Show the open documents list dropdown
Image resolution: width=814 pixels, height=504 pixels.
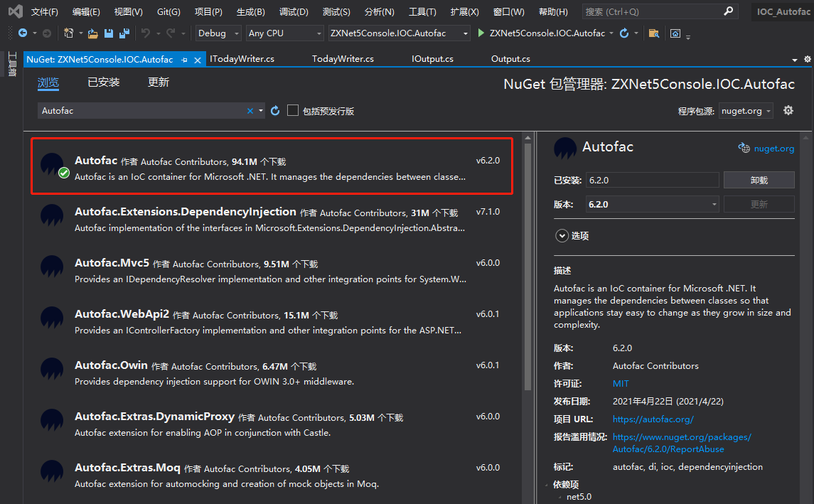(x=795, y=60)
